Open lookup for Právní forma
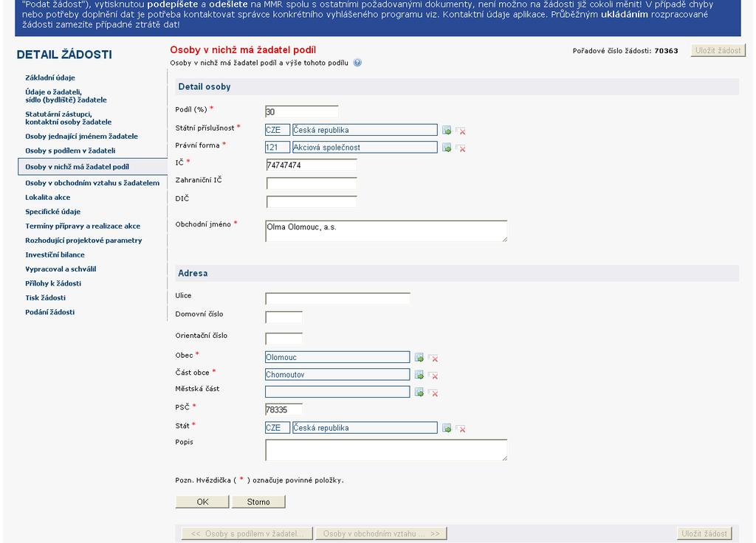The image size is (756, 543). tap(447, 148)
